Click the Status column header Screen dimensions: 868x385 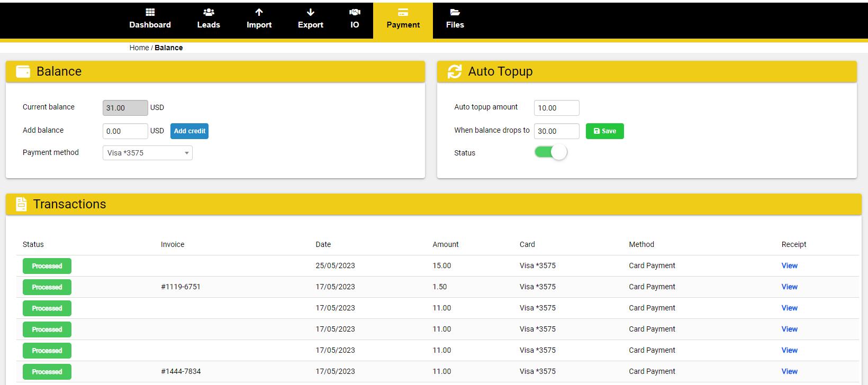click(x=33, y=244)
